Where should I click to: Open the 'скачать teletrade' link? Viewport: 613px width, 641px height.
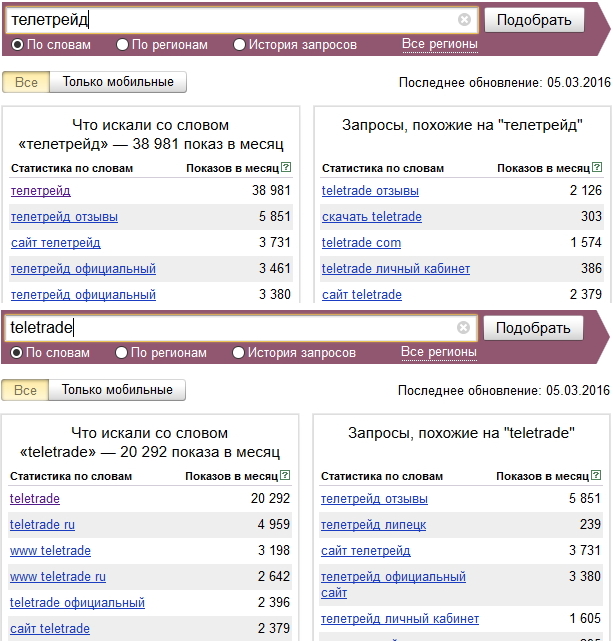(x=372, y=217)
